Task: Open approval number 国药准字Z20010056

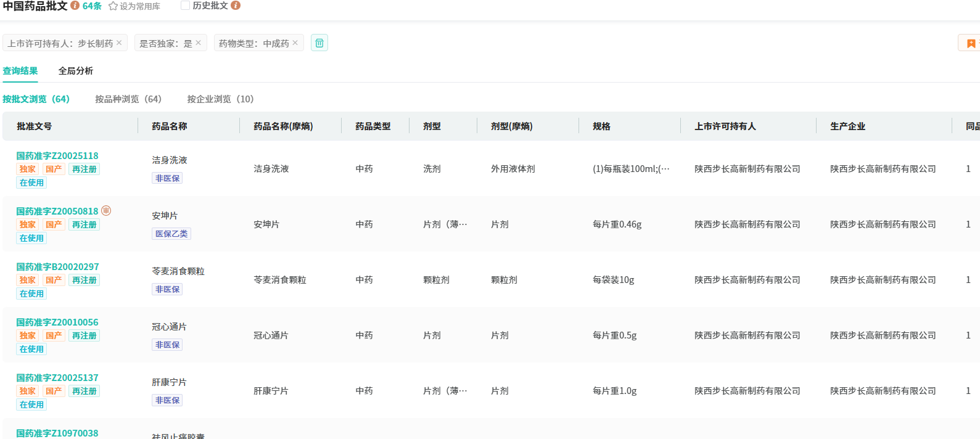Action: (57, 322)
